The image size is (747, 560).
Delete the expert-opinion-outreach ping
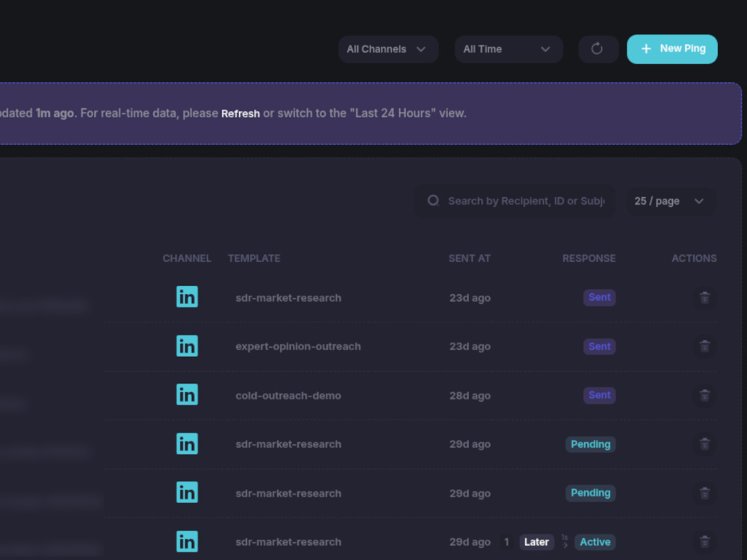click(x=704, y=346)
